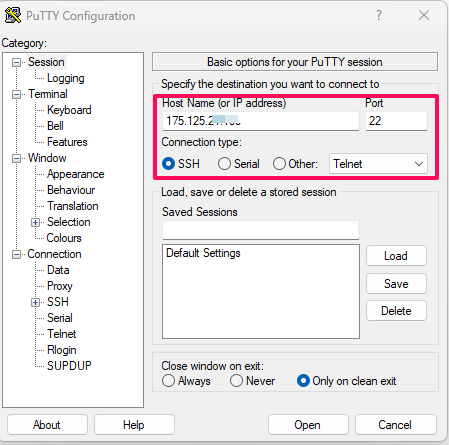Screen dimensions: 449x445
Task: Select the Serial connection type radio button
Action: [x=224, y=164]
